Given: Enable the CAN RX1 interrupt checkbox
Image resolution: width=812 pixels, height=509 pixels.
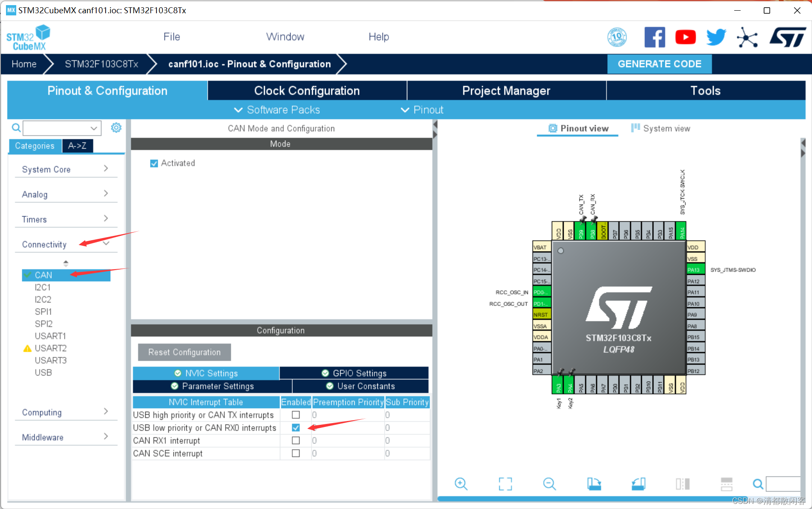Looking at the screenshot, I should 296,440.
